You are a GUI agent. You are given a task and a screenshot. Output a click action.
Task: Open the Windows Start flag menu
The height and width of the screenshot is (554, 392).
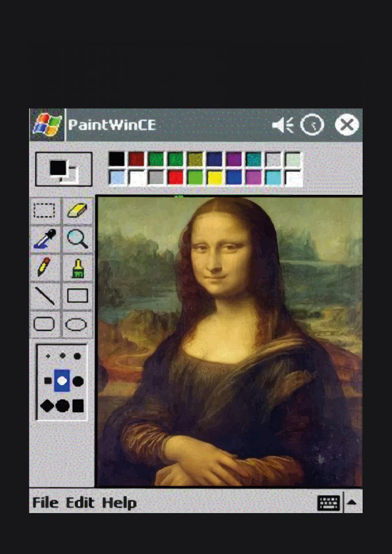[x=47, y=125]
